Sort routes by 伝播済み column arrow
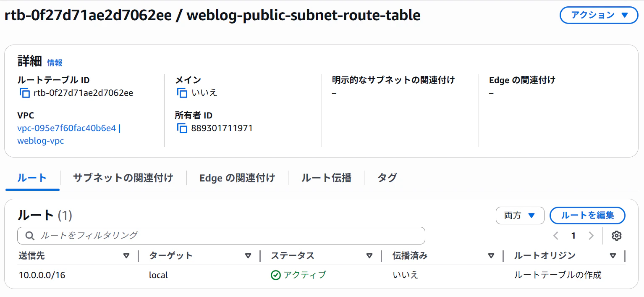 [491, 255]
